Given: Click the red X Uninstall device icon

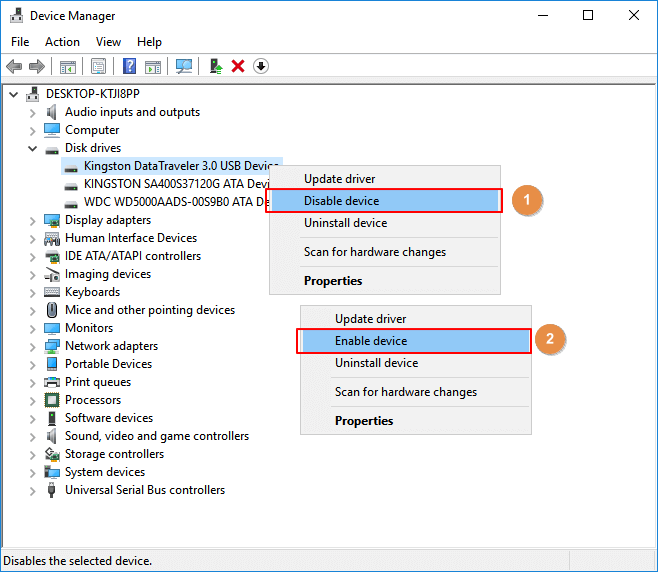Looking at the screenshot, I should 238,67.
